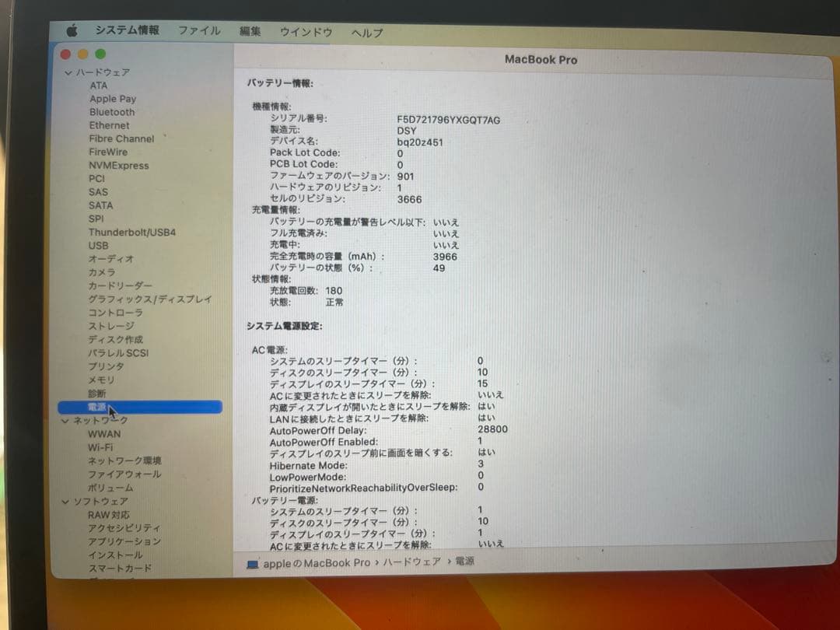Select パラレルSCSI in the sidebar
840x630 pixels.
(118, 354)
